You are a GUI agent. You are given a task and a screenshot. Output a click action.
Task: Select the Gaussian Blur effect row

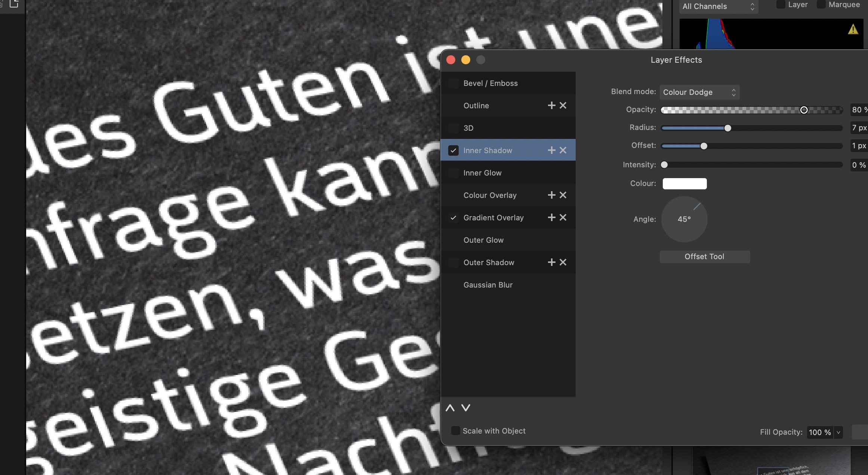[x=508, y=285]
